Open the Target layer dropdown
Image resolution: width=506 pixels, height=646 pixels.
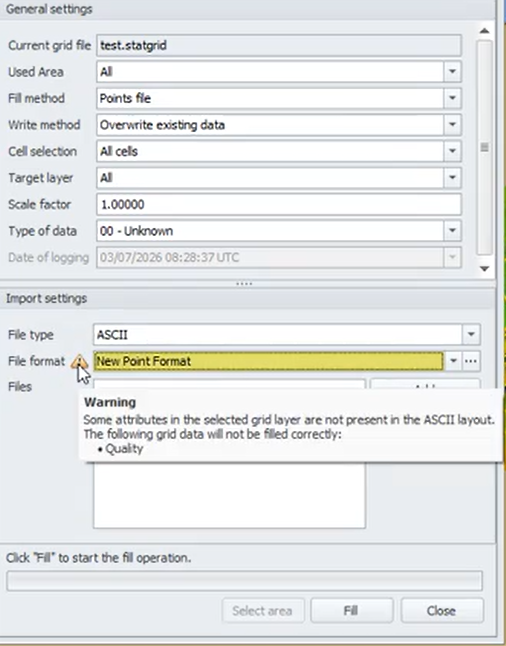click(x=452, y=178)
